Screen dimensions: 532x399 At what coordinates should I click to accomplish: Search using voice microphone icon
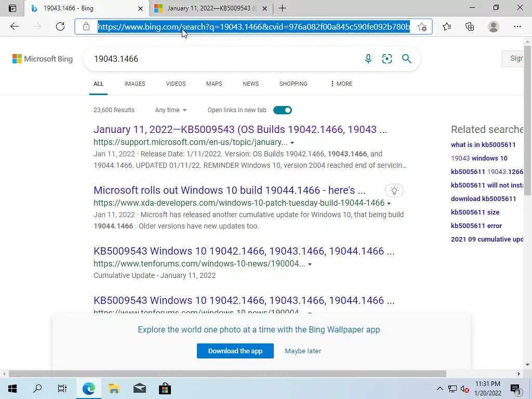tap(368, 59)
